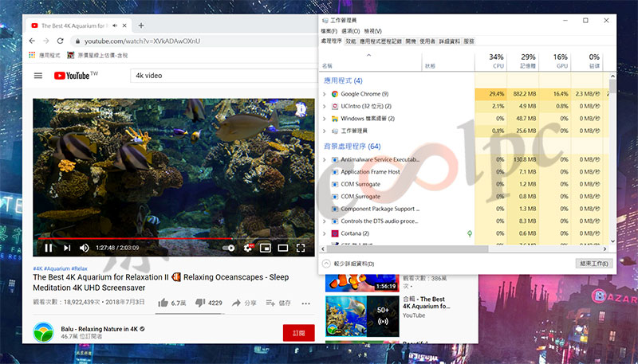Switch to the Startup tab
The width and height of the screenshot is (638, 364).
point(411,41)
